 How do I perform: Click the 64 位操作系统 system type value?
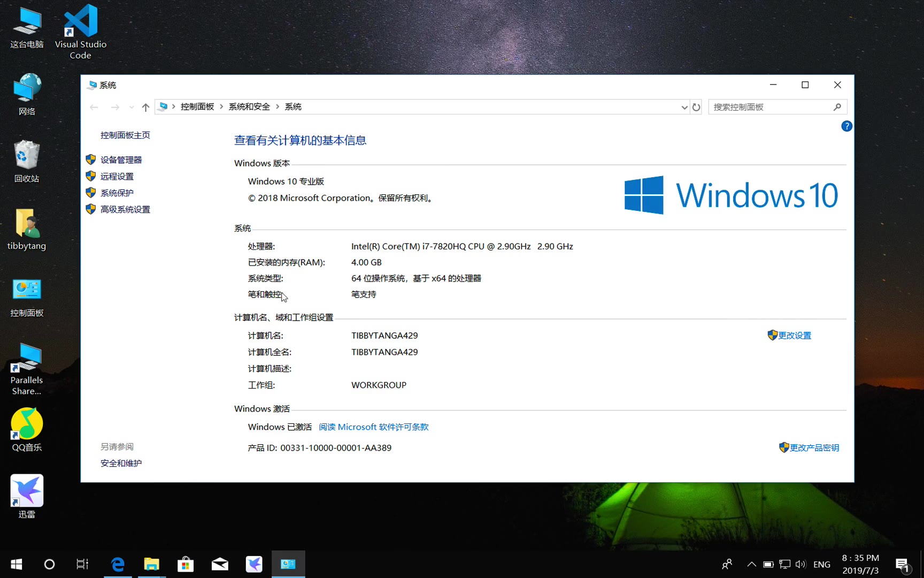[x=416, y=278]
